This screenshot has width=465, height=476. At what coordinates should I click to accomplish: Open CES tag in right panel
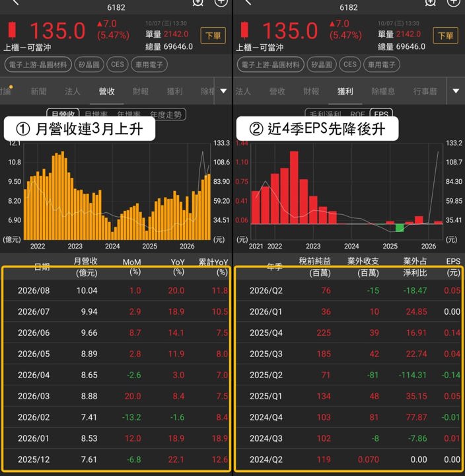click(350, 65)
